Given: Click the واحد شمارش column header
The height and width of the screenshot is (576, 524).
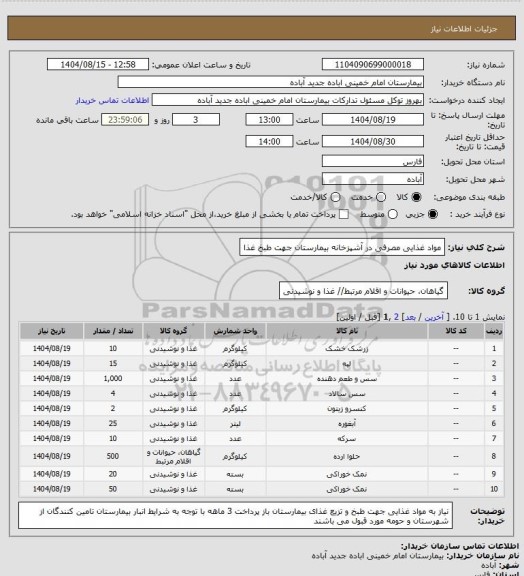Looking at the screenshot, I should [x=235, y=331].
